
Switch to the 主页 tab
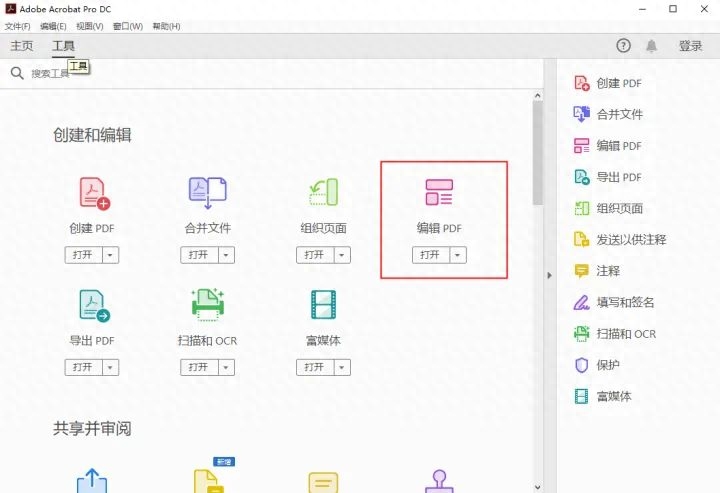tap(22, 46)
